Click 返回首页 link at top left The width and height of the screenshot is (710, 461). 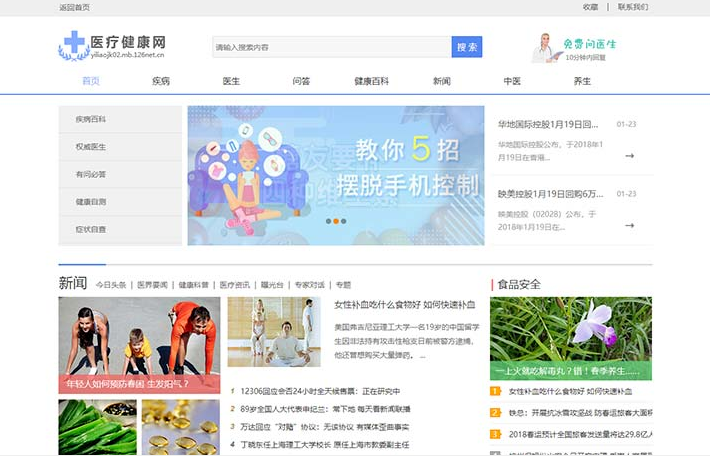click(74, 7)
